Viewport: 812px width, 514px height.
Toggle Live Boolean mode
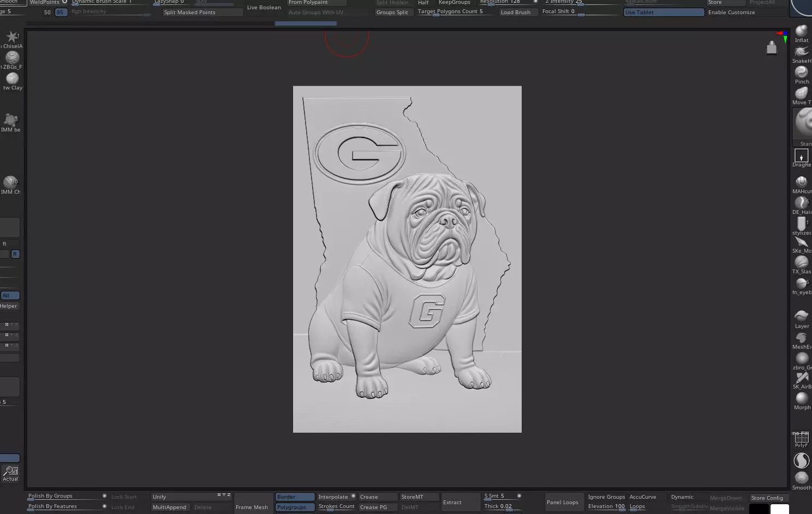pos(264,8)
